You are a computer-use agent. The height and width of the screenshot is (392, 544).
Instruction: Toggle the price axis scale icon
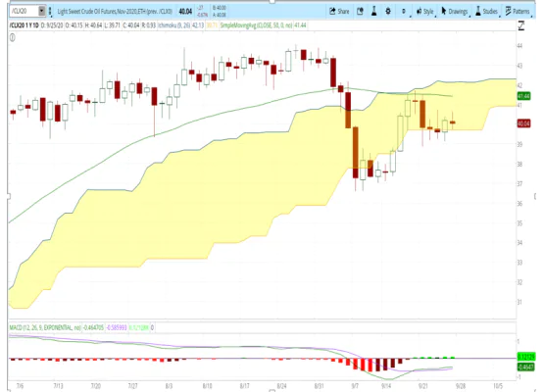click(x=521, y=26)
